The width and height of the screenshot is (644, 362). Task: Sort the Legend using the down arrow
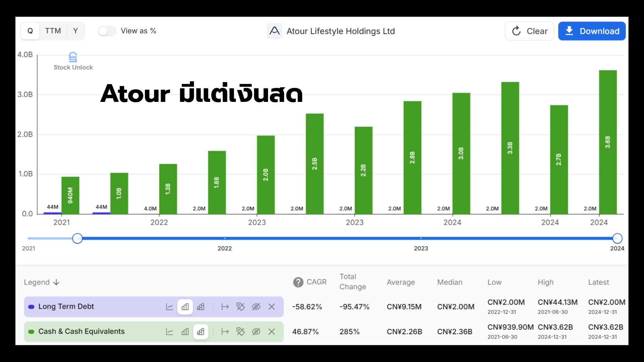point(56,282)
